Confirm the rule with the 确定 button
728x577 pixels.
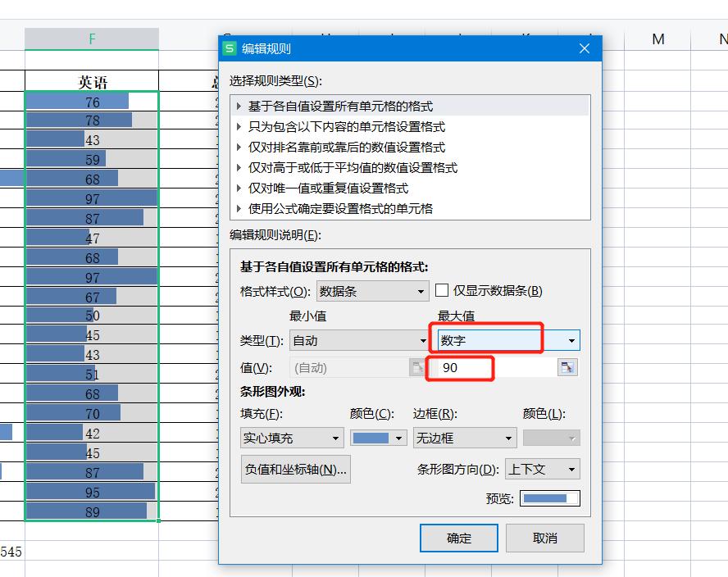458,538
